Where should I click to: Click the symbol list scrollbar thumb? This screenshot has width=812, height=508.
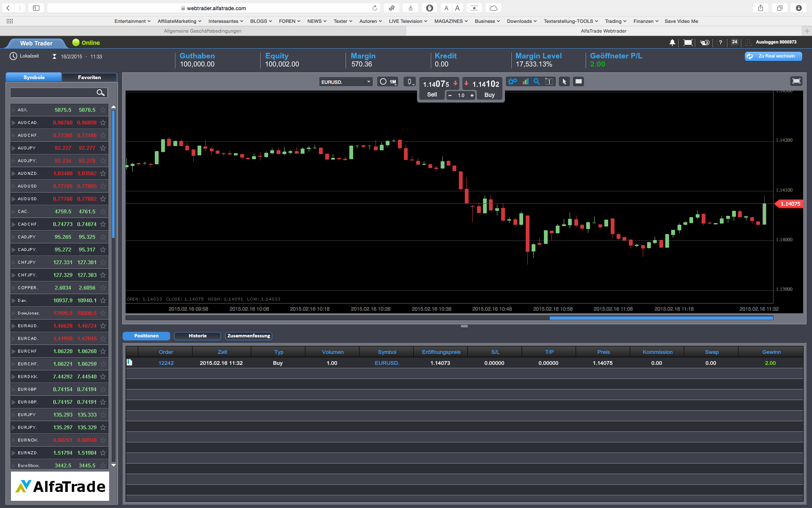point(113,174)
